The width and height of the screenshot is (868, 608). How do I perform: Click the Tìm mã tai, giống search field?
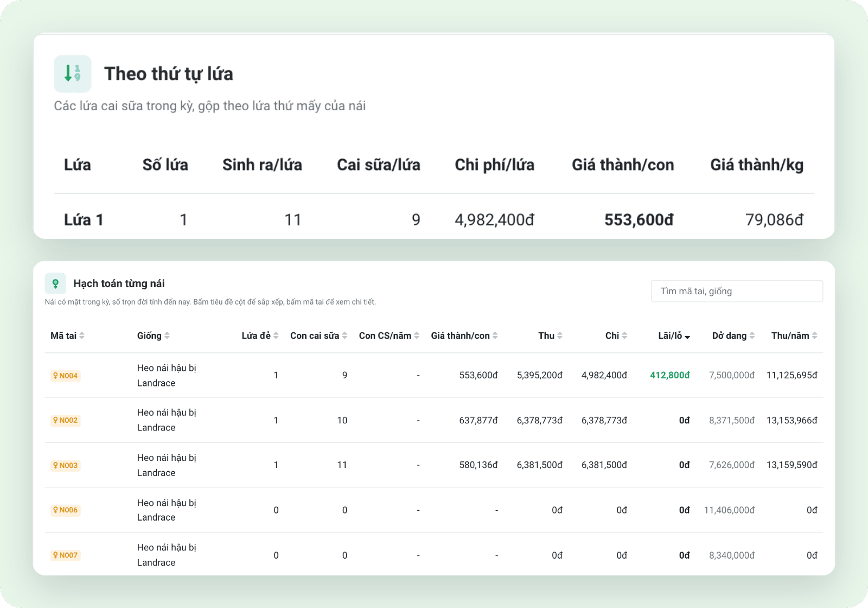click(737, 291)
